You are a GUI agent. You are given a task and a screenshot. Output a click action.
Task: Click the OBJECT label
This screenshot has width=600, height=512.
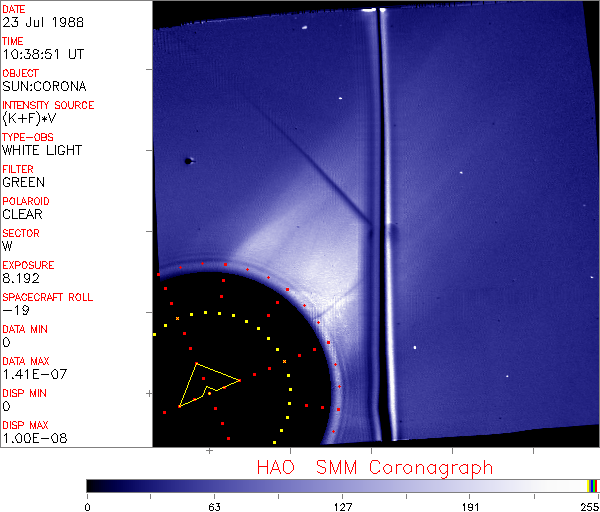coord(20,73)
